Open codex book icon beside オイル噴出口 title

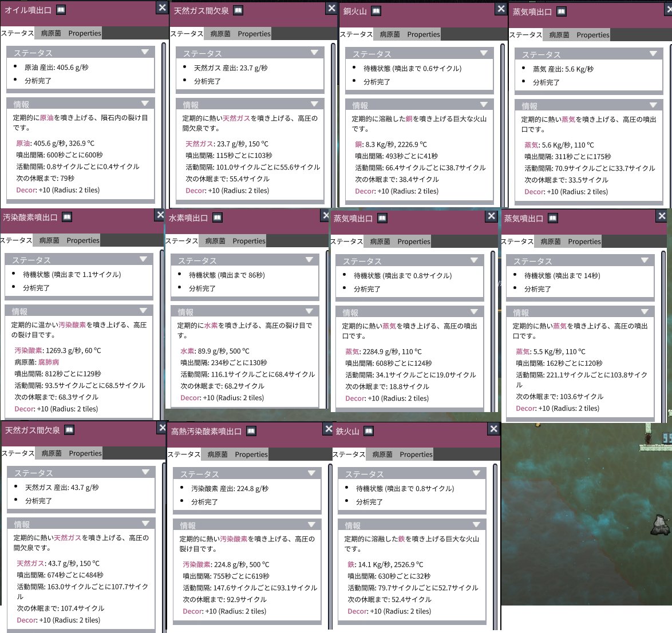[61, 10]
